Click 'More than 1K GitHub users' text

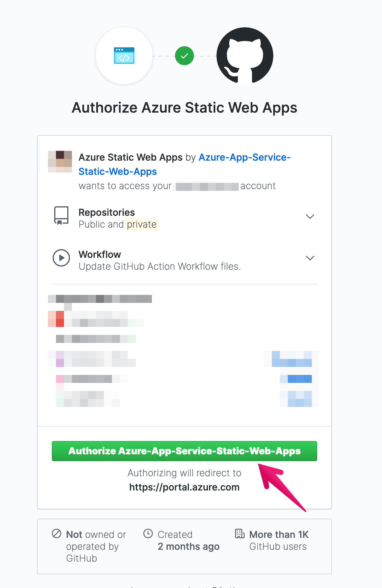click(279, 541)
